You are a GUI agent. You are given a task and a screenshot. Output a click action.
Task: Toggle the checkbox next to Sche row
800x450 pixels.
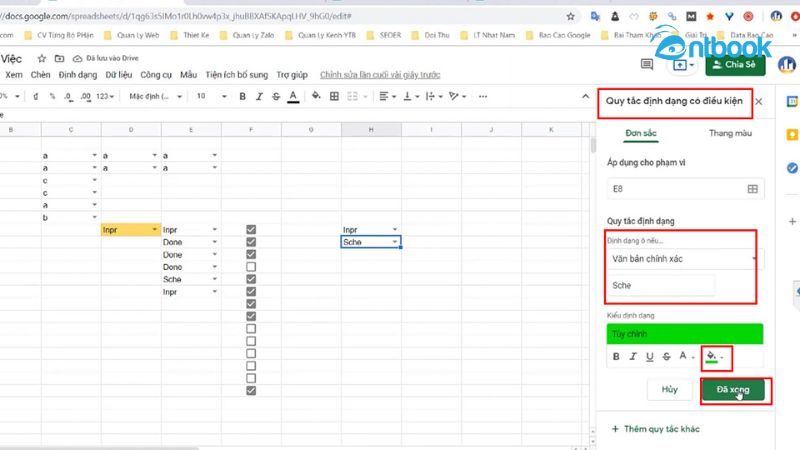[251, 280]
